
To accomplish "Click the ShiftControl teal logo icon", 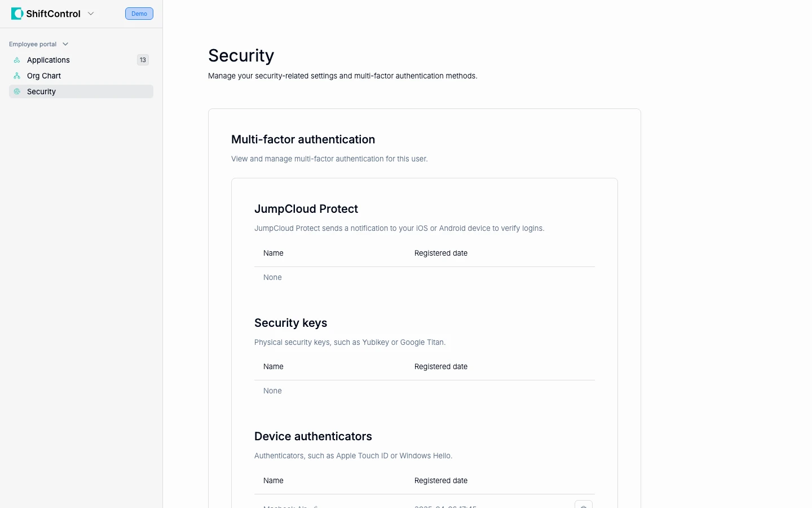I will [x=17, y=14].
